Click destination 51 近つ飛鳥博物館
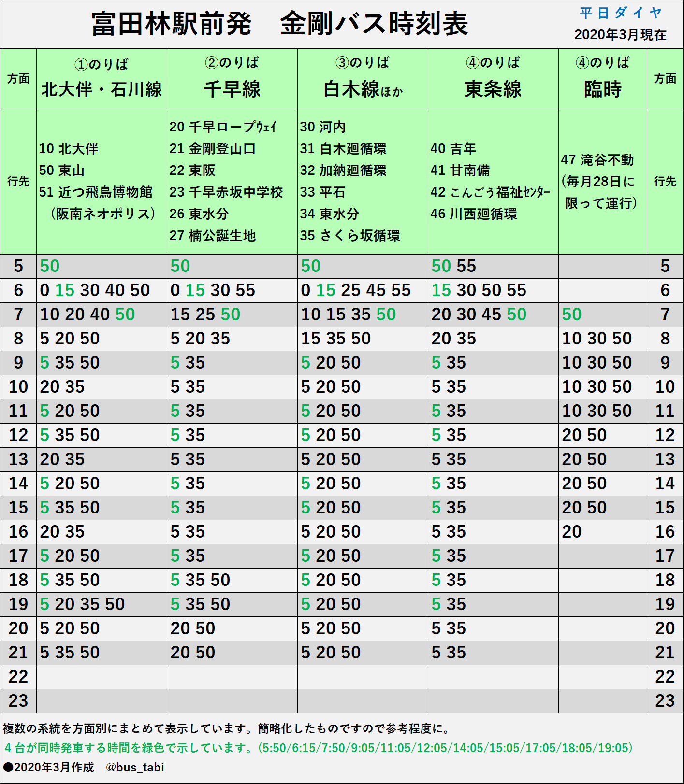The height and width of the screenshot is (784, 684). point(96,192)
